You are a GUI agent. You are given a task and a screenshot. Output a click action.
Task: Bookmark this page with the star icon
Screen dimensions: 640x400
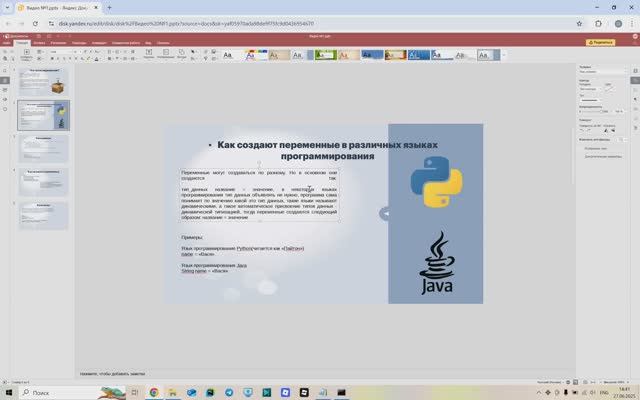(579, 24)
